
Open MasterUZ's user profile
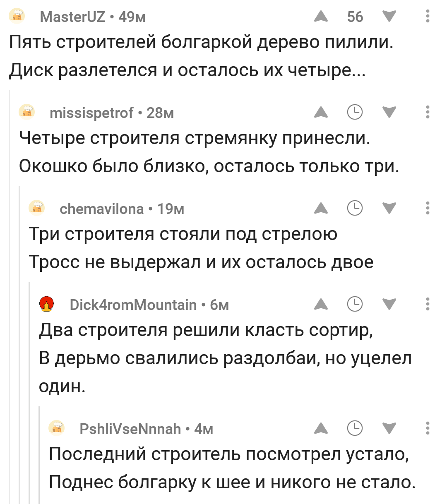click(x=72, y=17)
